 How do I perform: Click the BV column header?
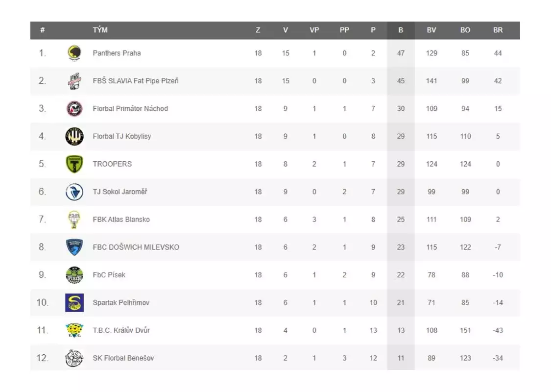coord(431,30)
